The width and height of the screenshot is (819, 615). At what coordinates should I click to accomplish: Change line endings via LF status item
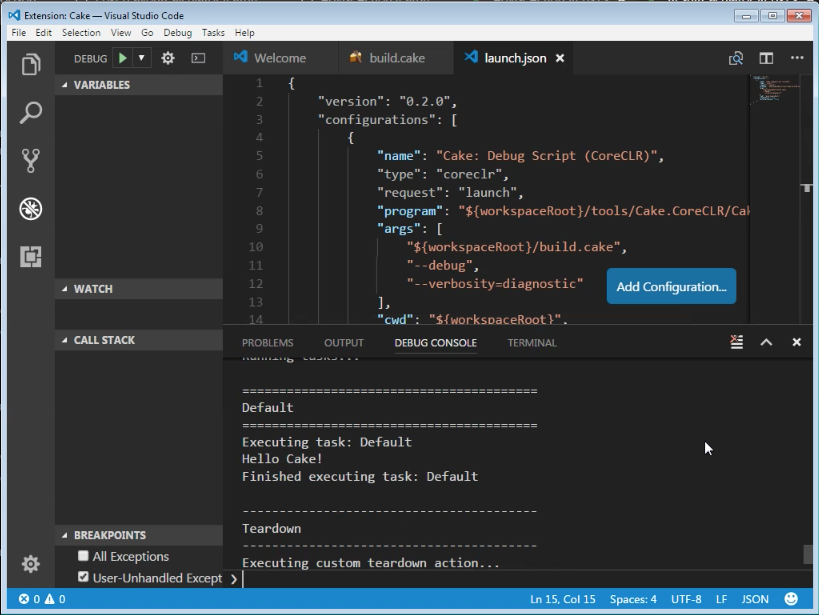click(x=721, y=599)
